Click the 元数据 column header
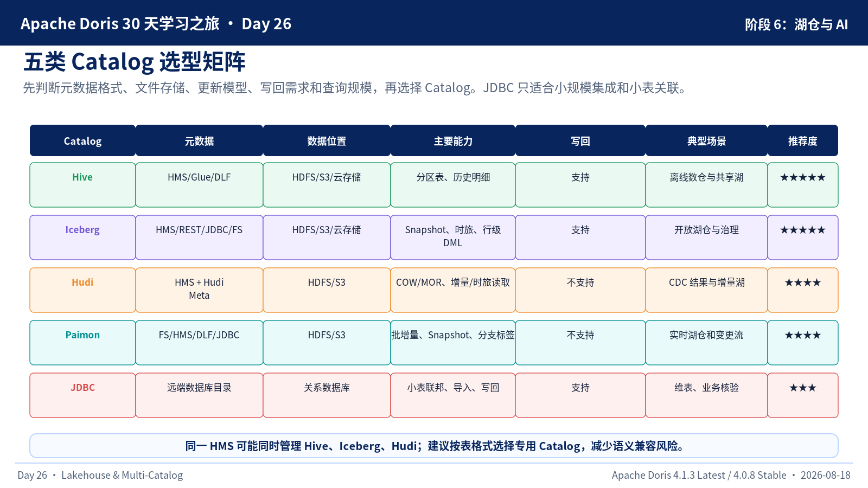The height and width of the screenshot is (488, 868). 199,140
